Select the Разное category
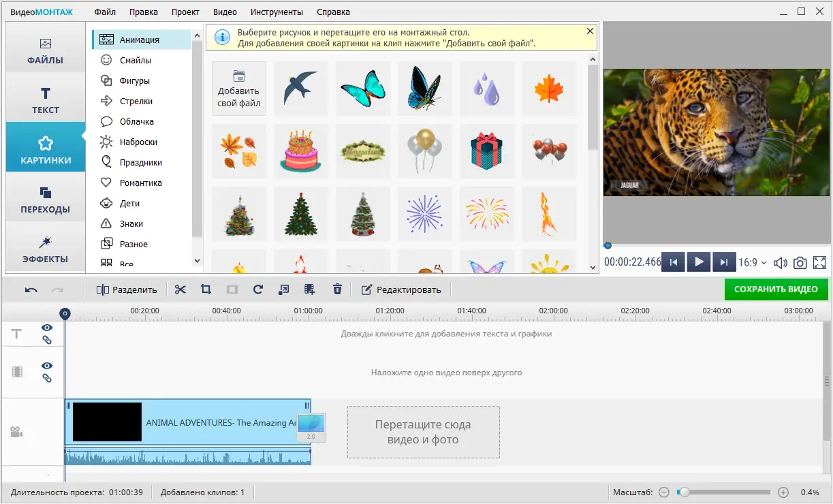The image size is (833, 504). [142, 244]
